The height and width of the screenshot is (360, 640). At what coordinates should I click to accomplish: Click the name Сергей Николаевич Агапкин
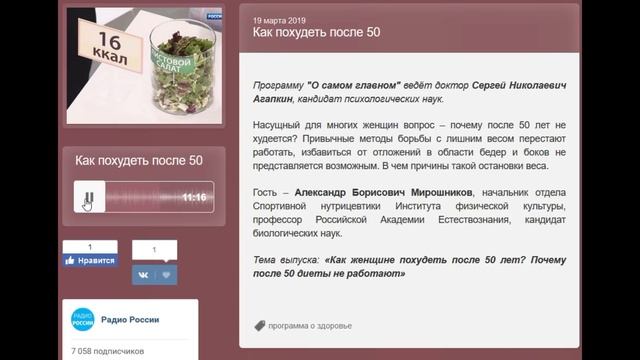[409, 92]
